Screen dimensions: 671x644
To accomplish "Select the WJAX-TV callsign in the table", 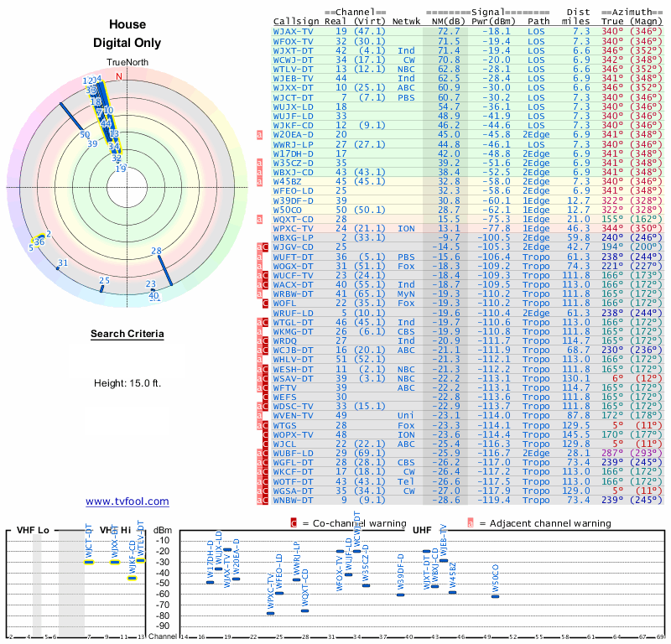I will pyautogui.click(x=293, y=32).
